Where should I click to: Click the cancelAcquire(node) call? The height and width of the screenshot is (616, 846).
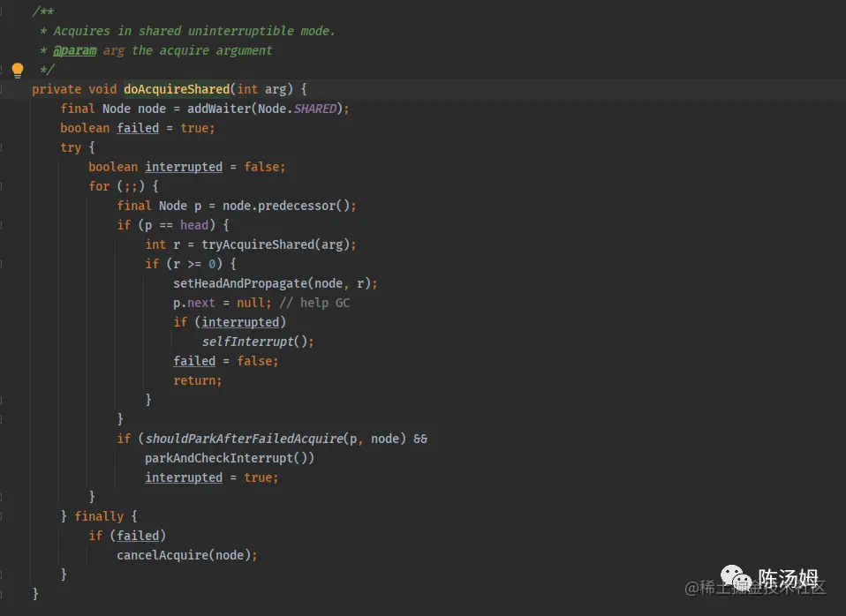(187, 555)
